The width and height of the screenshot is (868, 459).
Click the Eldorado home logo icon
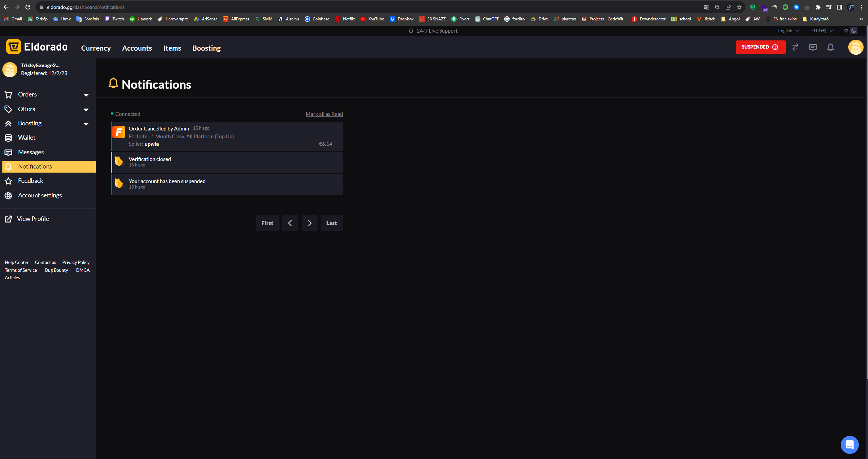pos(13,47)
